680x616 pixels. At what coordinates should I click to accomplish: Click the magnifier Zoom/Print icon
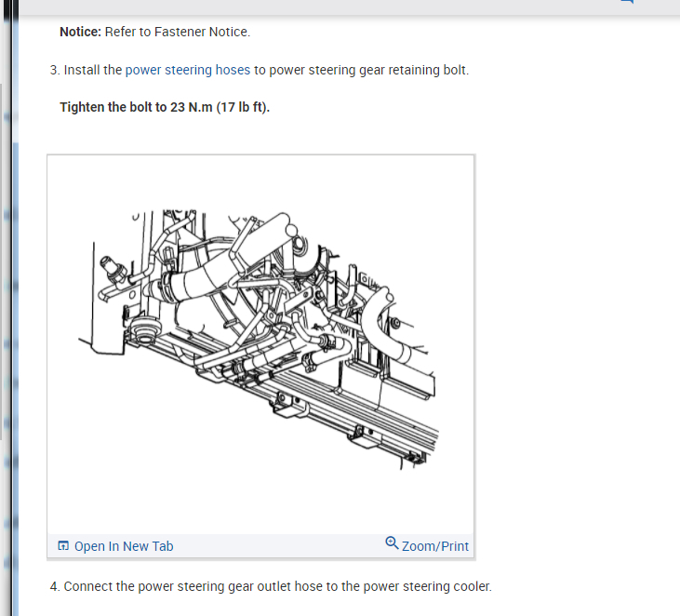(392, 543)
